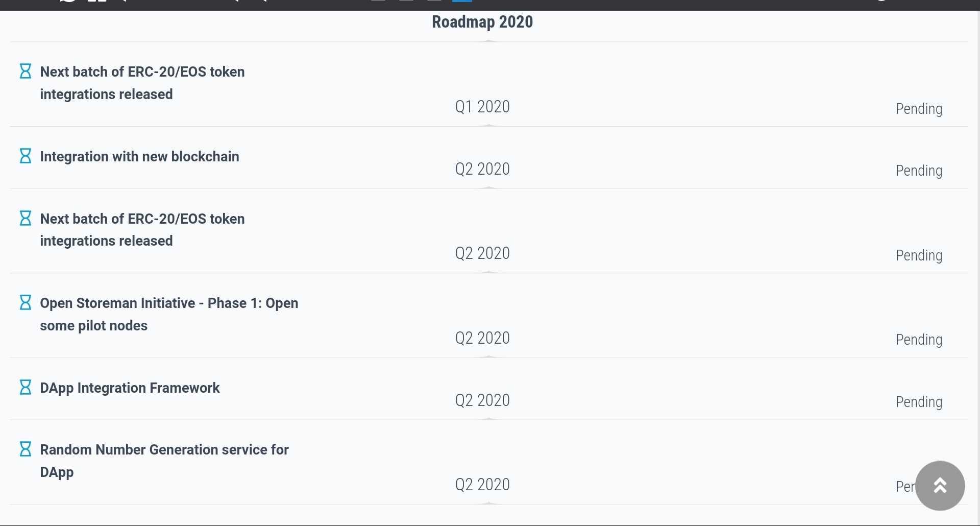Viewport: 980px width, 526px height.
Task: Click Q2 2020 date in Integration with new blockchain row
Action: tap(482, 169)
